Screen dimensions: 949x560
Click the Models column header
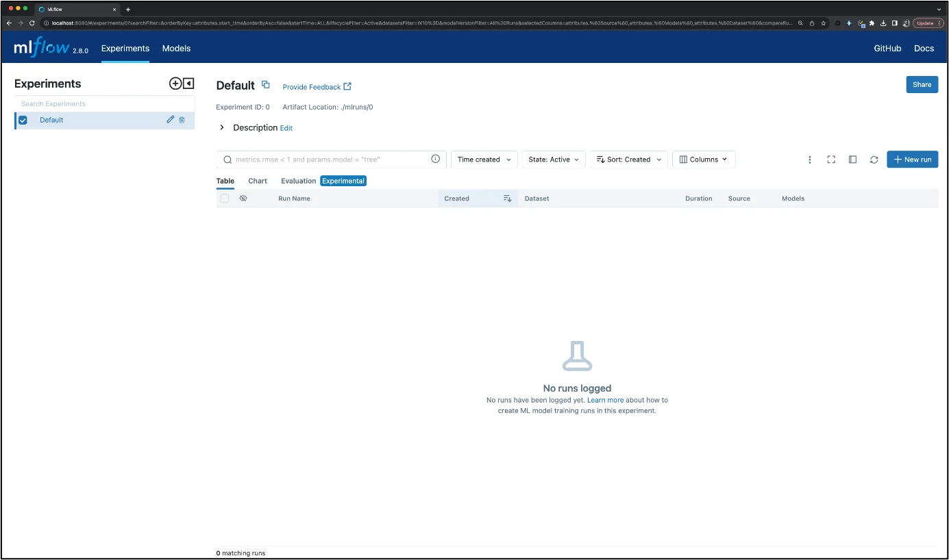point(793,199)
